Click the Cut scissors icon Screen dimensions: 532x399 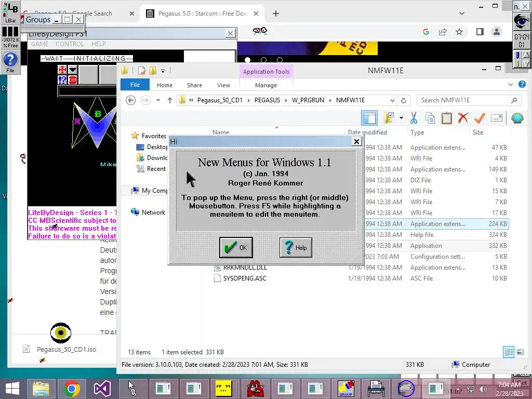(414, 118)
